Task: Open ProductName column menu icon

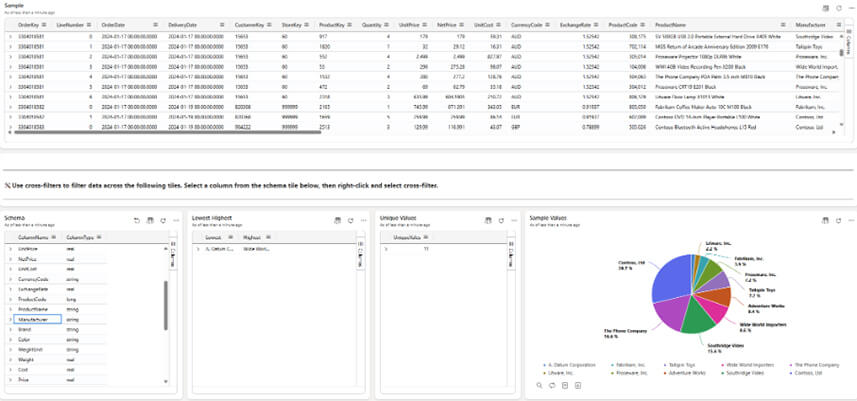Action: [x=783, y=25]
